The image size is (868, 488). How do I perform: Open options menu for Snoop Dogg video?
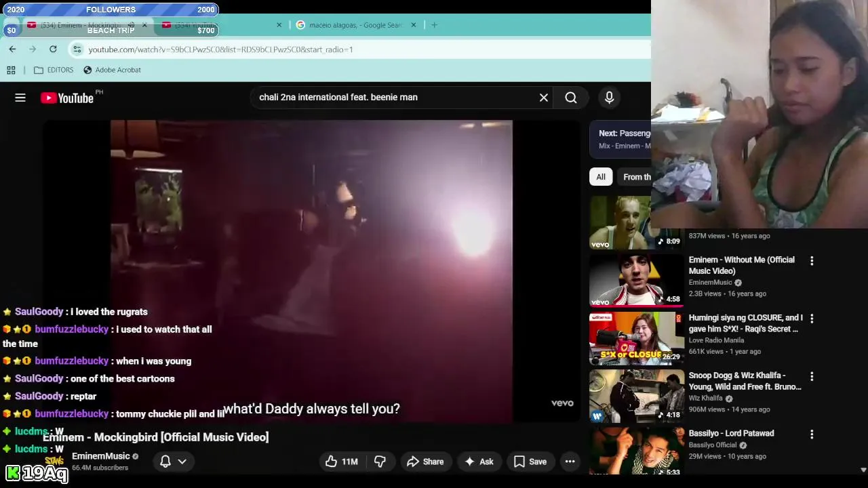tap(812, 376)
